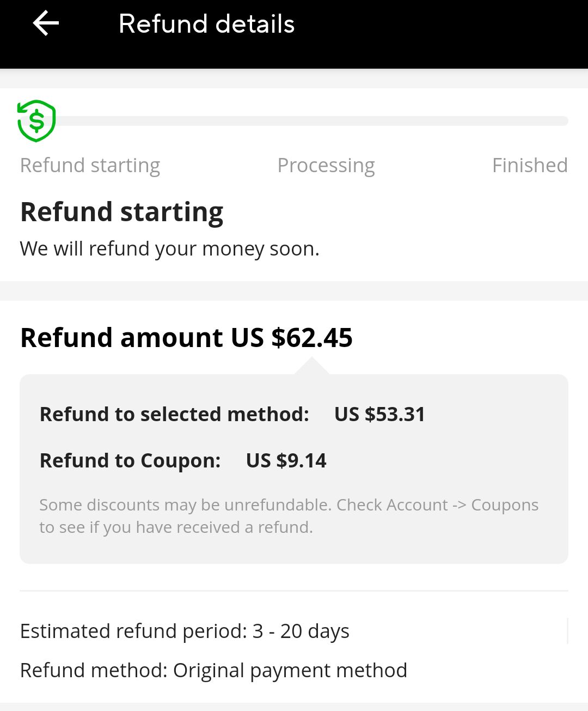Screen dimensions: 588x711
Task: Click the "Refund to Coupon:" label
Action: pos(130,460)
